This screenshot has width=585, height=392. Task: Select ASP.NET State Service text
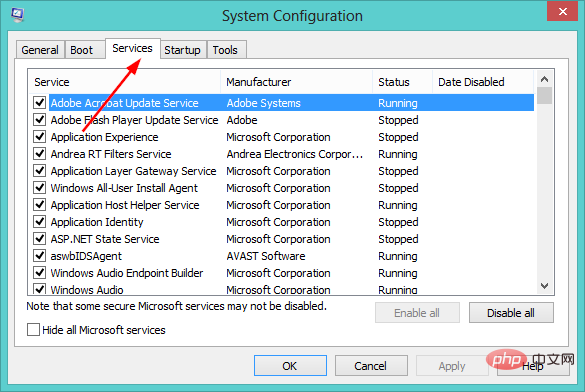pyautogui.click(x=105, y=239)
